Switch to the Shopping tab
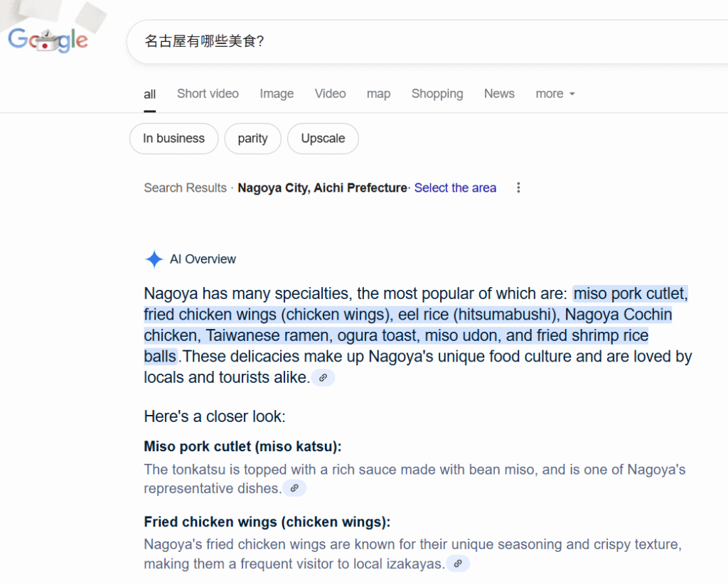 click(437, 94)
